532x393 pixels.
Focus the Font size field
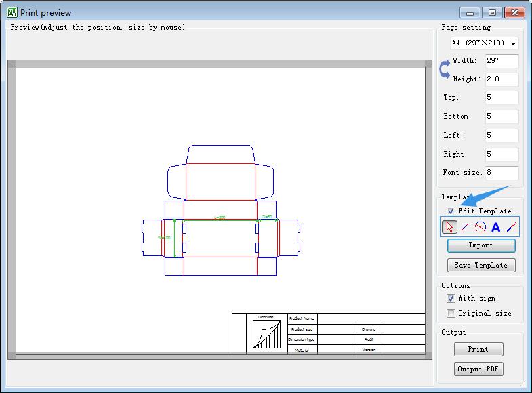pos(502,173)
